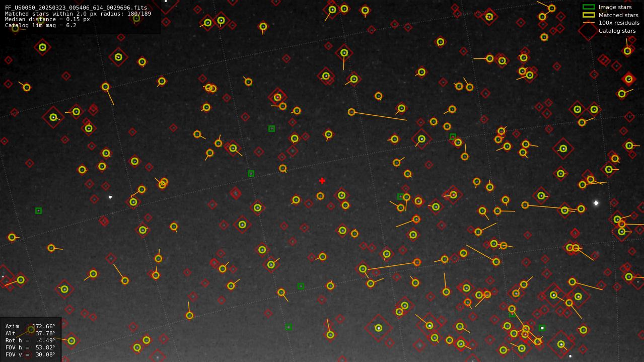This screenshot has width=644, height=362.
Task: Click the yellow Matched stars legend box
Action: click(x=589, y=15)
